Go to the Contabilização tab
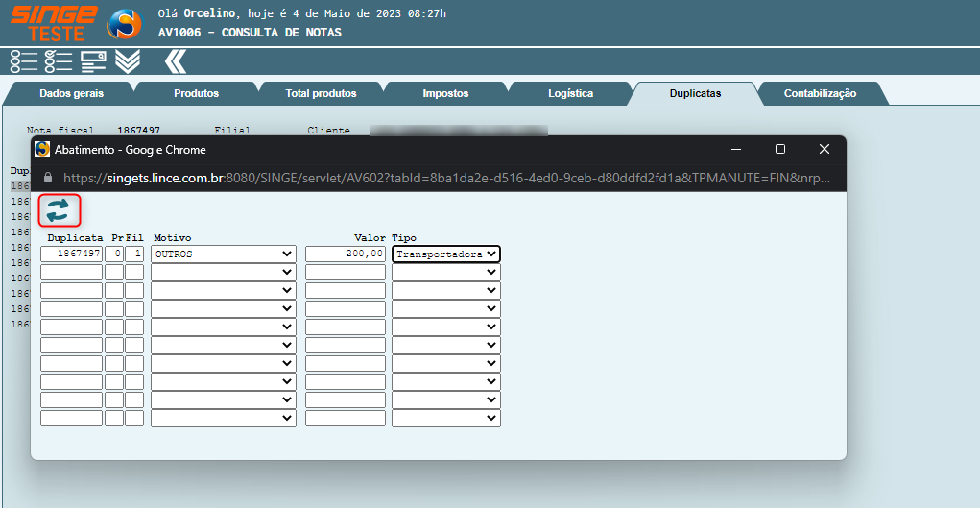The width and height of the screenshot is (980, 508). point(820,94)
